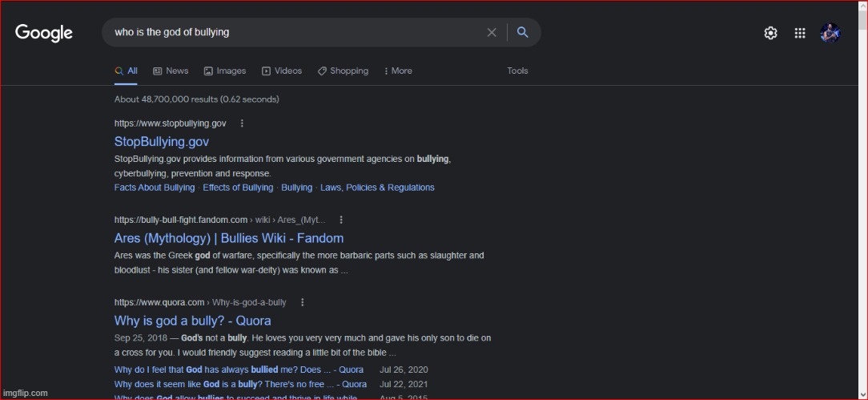Click into the search query field
868x400 pixels.
click(293, 32)
